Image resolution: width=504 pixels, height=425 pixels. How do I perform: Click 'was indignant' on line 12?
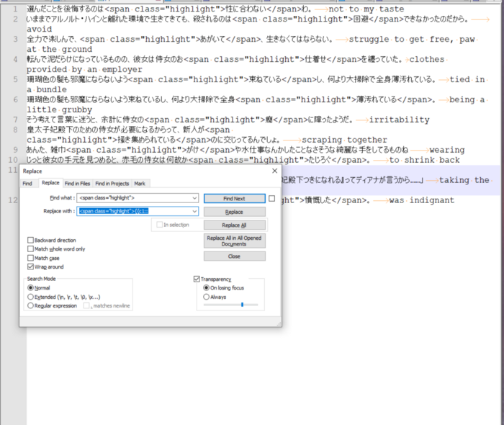point(422,200)
